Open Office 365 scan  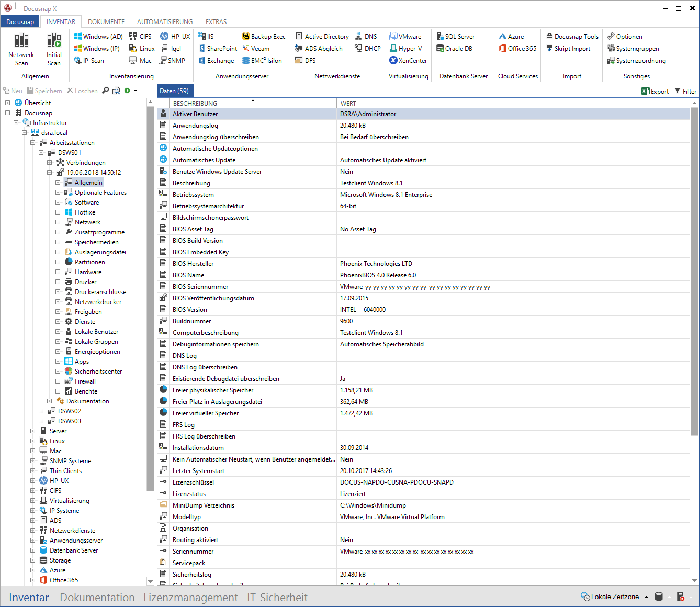pos(517,48)
